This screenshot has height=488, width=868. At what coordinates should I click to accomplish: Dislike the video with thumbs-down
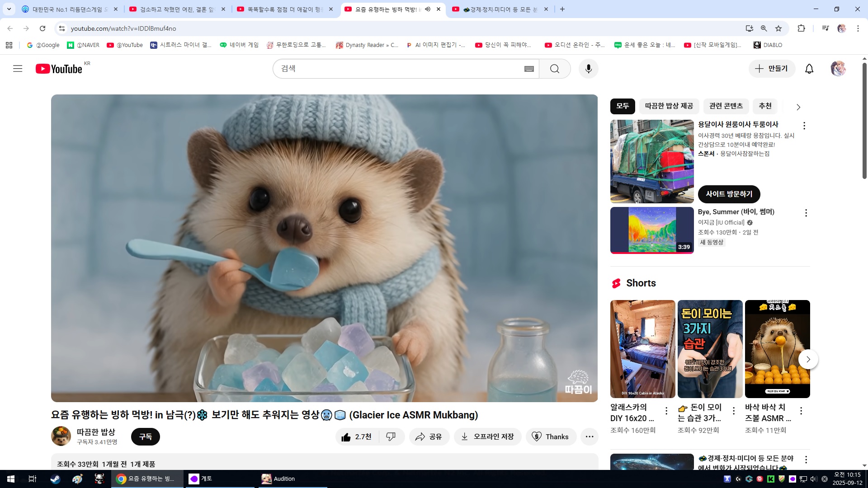pyautogui.click(x=391, y=436)
